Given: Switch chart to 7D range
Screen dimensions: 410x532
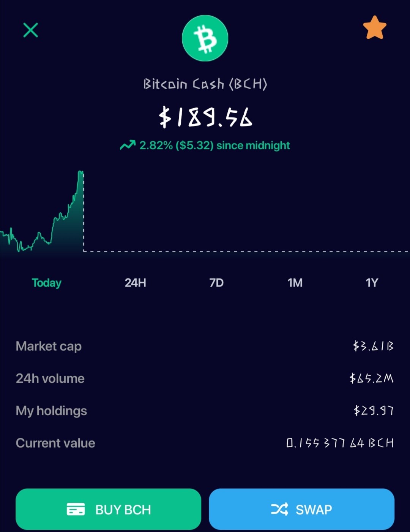Looking at the screenshot, I should [x=216, y=283].
